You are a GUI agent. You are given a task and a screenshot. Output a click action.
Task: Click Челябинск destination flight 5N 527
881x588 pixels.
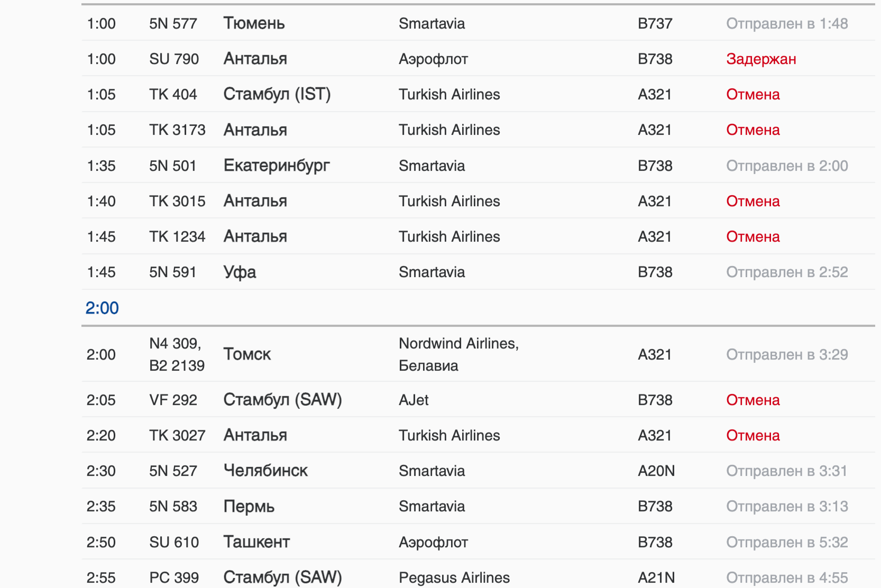(265, 471)
